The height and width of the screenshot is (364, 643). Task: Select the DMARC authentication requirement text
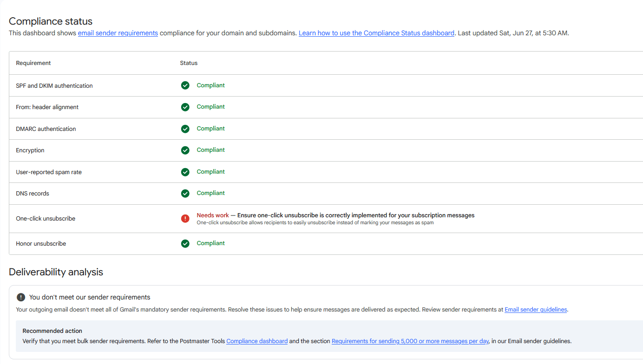(46, 129)
